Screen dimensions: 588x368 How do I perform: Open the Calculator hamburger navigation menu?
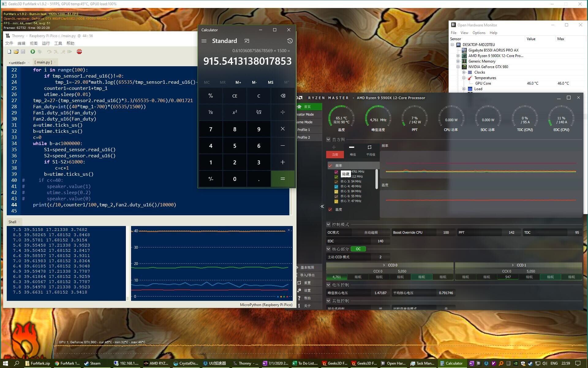coord(204,41)
